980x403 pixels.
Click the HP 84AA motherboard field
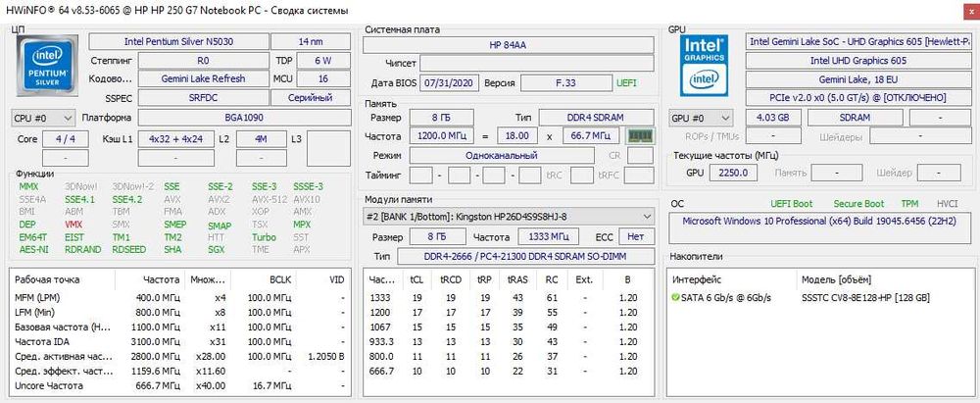(509, 45)
